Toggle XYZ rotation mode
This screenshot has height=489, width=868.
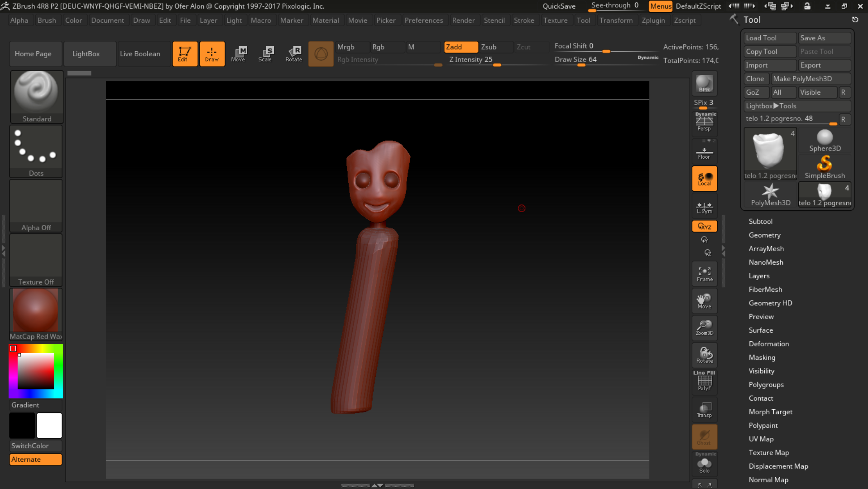704,226
